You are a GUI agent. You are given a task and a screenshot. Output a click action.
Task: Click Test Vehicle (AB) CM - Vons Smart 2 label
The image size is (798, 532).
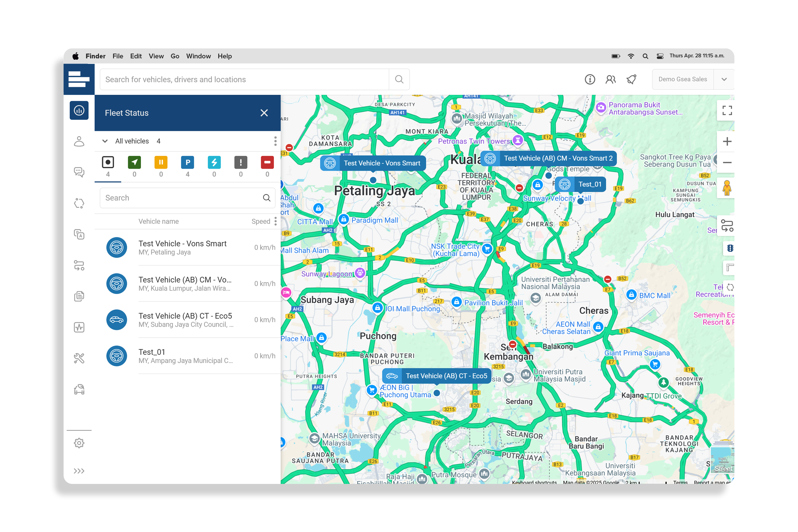tap(548, 158)
